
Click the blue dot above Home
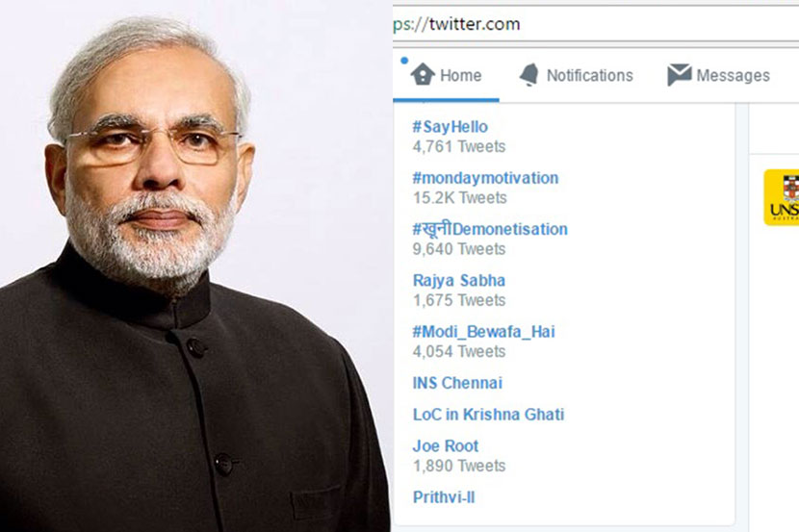[404, 61]
